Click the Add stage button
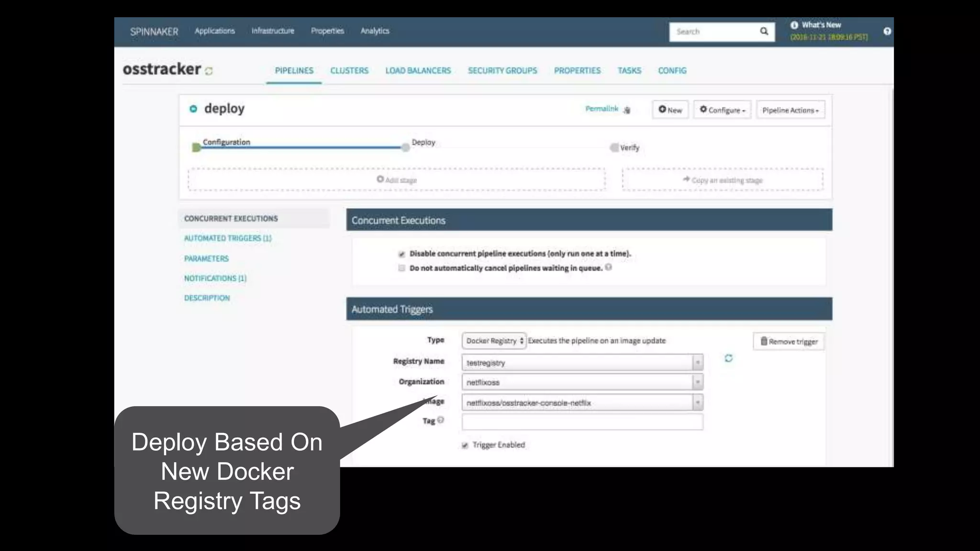 coord(396,180)
